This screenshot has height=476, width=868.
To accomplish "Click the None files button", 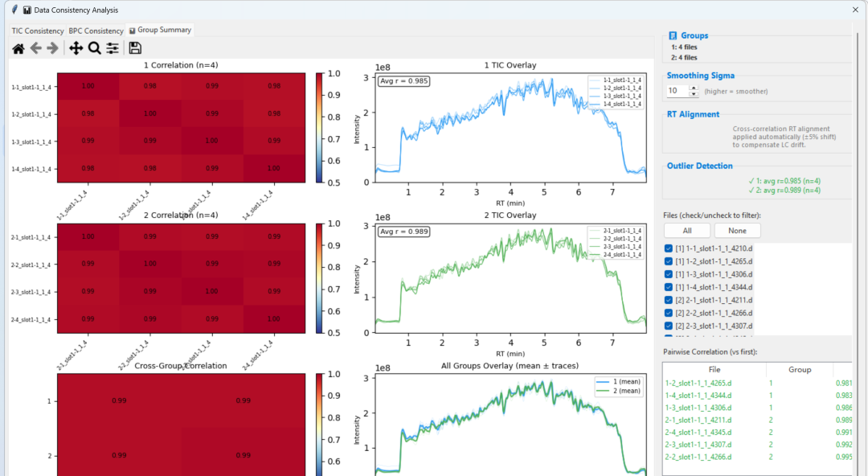I will click(737, 231).
